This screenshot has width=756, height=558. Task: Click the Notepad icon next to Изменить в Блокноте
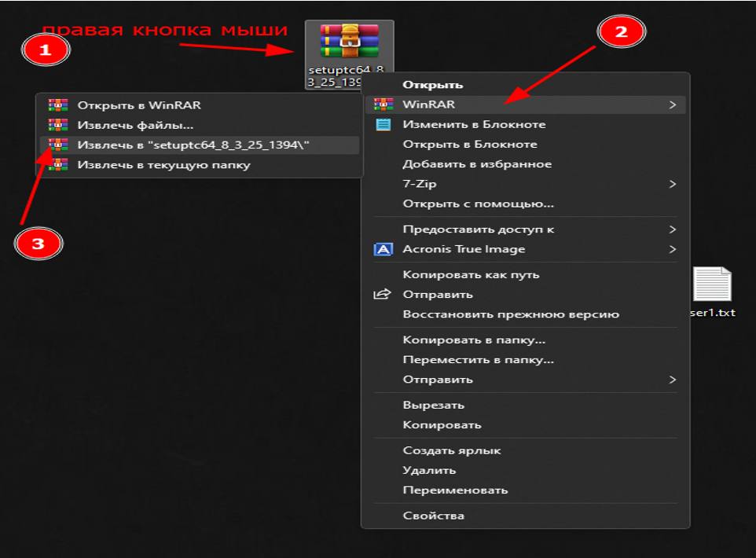click(384, 124)
